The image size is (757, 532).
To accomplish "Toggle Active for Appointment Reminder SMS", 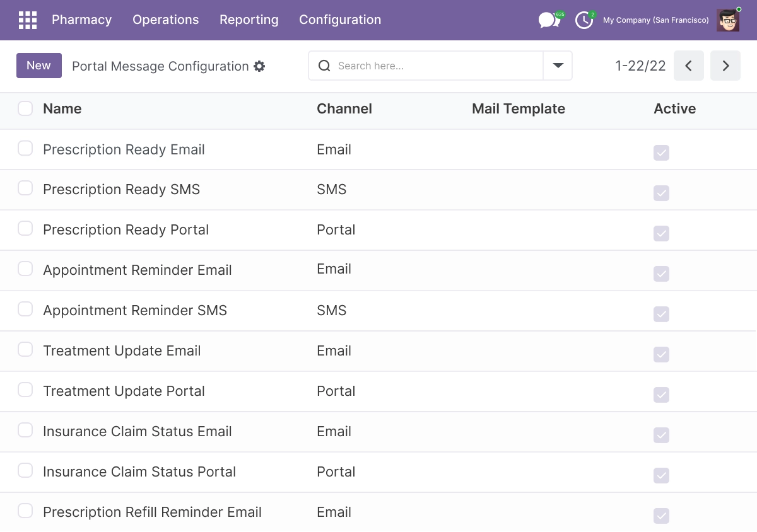I will pyautogui.click(x=661, y=314).
